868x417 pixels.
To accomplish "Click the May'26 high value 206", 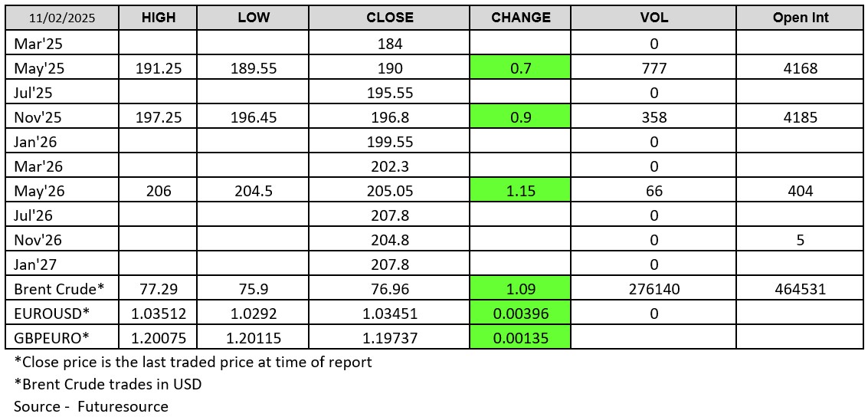I will [159, 191].
